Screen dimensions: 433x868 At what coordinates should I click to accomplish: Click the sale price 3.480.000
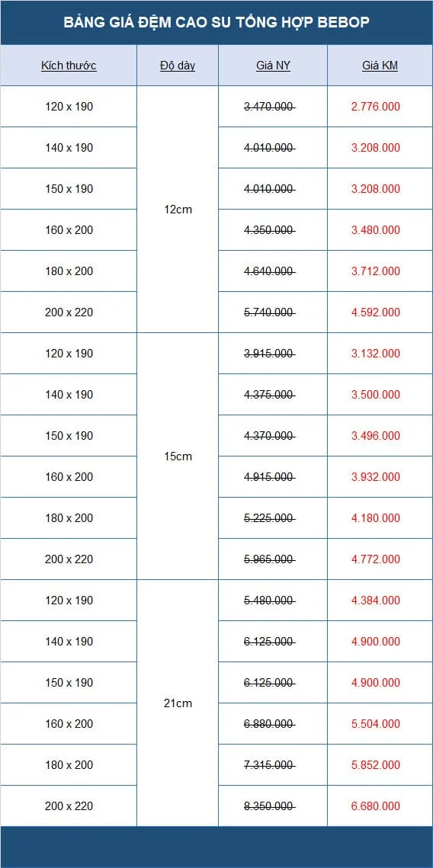click(375, 229)
